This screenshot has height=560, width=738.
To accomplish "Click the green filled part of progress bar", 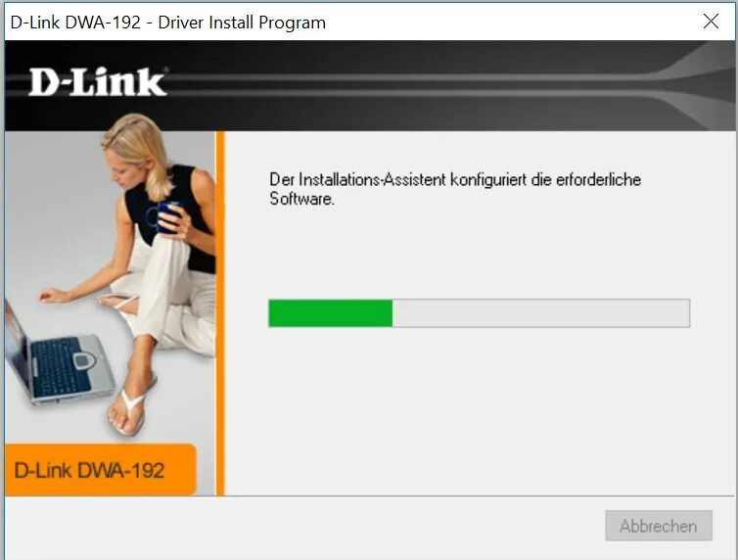I will click(331, 313).
